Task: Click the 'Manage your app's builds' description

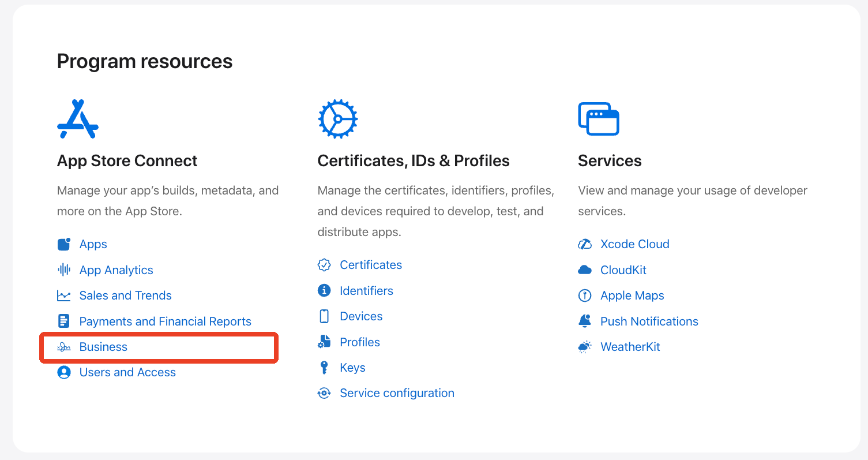Action: 168,201
